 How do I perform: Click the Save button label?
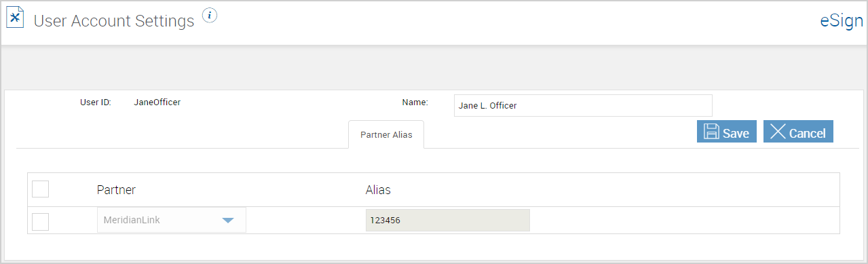[x=736, y=133]
